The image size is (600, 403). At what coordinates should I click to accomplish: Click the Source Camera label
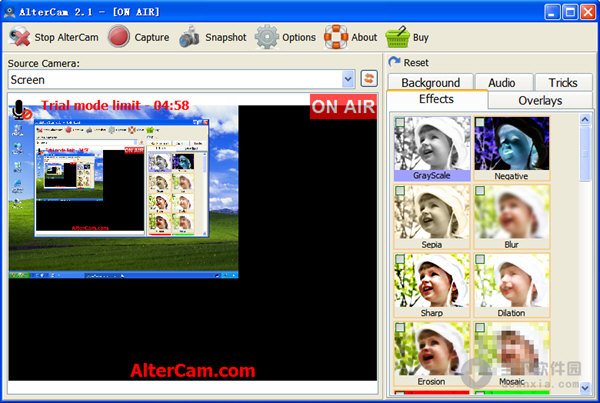point(44,63)
